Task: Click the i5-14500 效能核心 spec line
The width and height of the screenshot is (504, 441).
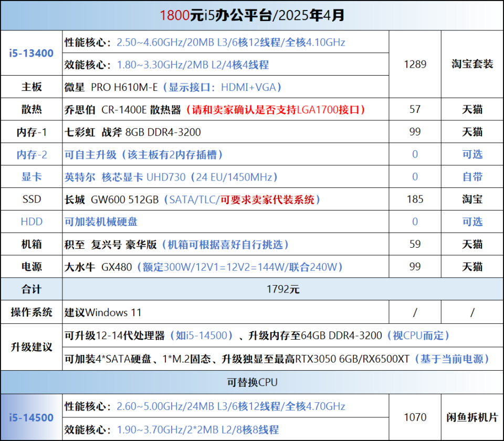Action: tap(172, 429)
